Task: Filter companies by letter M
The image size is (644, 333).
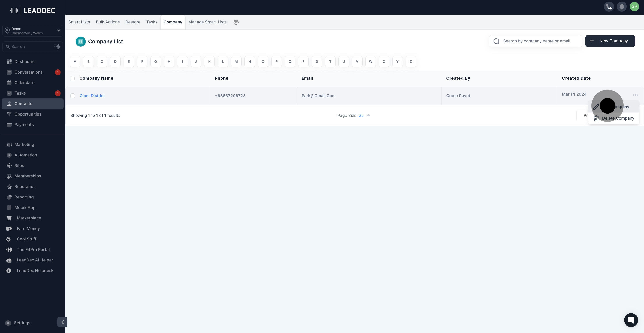Action: 236,62
